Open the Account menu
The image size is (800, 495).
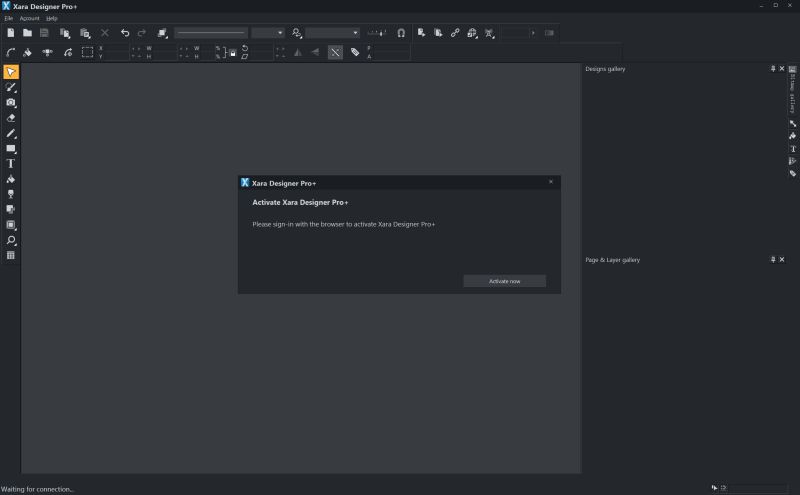(x=30, y=18)
